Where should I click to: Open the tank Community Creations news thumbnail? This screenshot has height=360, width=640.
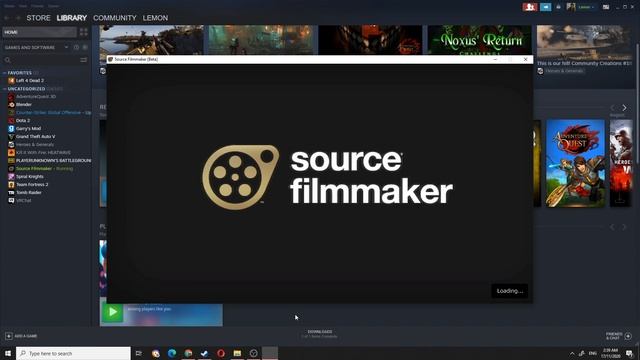(584, 42)
